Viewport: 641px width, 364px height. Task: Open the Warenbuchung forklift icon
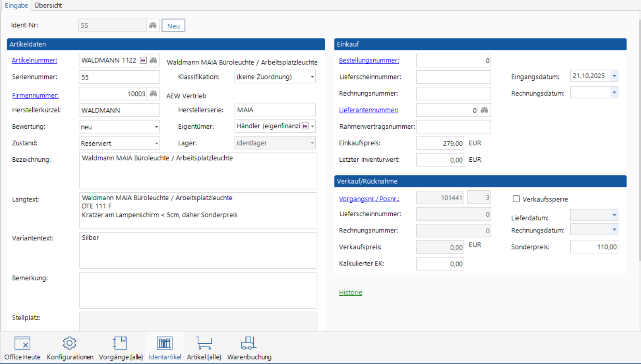pos(249,348)
